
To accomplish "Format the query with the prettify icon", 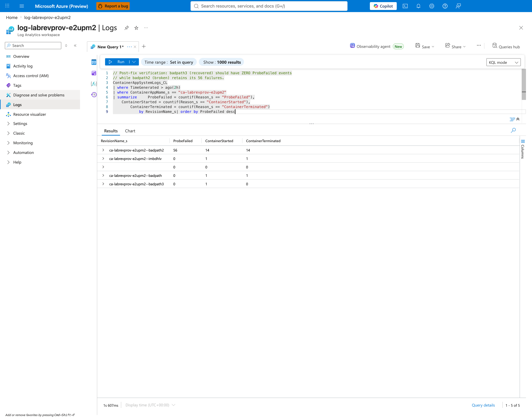I will pyautogui.click(x=512, y=119).
